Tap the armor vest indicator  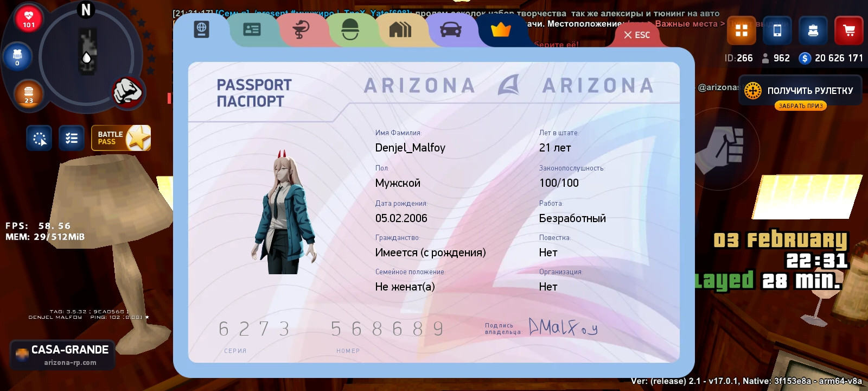point(17,56)
